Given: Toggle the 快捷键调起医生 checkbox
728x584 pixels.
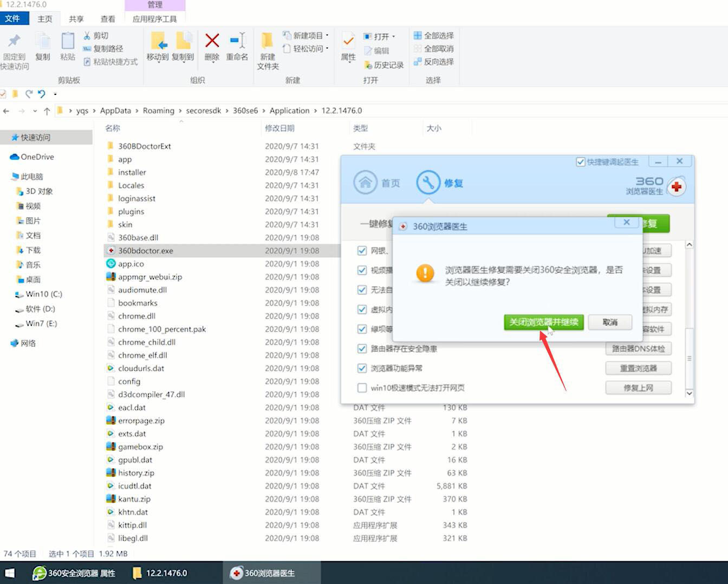Looking at the screenshot, I should [580, 162].
